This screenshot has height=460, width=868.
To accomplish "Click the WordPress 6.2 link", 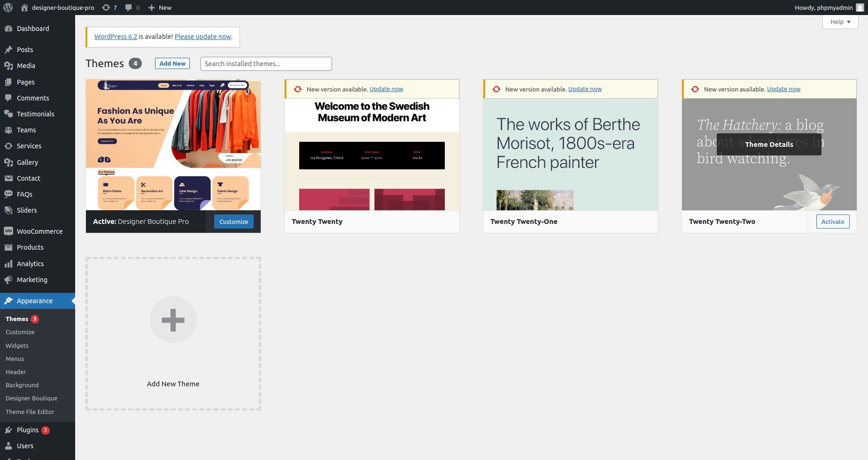I will [x=116, y=37].
